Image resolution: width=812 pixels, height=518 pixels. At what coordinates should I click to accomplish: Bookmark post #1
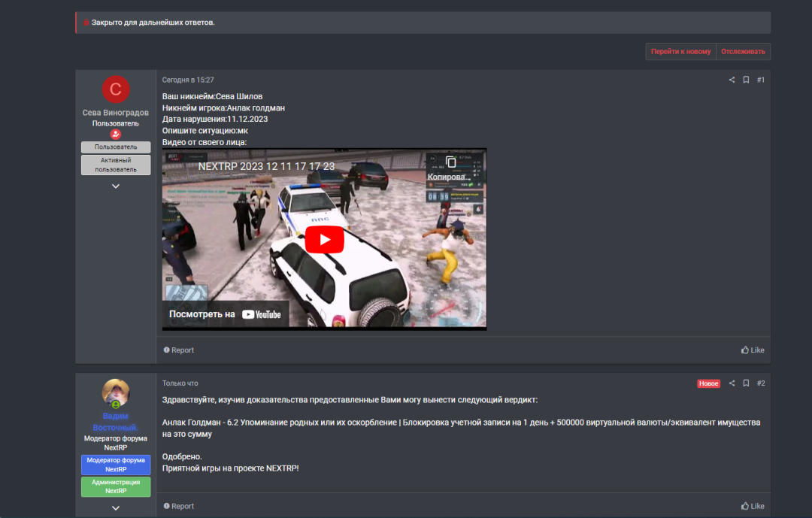pos(747,80)
